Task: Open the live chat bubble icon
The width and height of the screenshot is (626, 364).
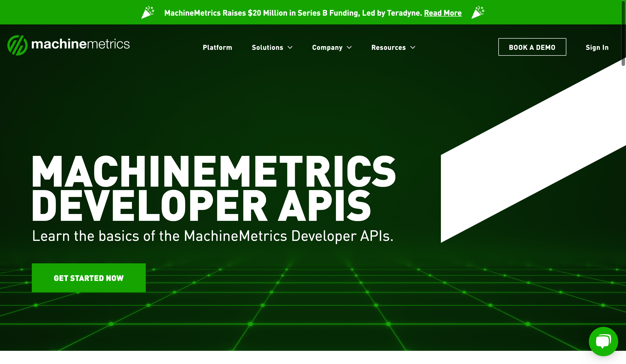Action: tap(604, 342)
